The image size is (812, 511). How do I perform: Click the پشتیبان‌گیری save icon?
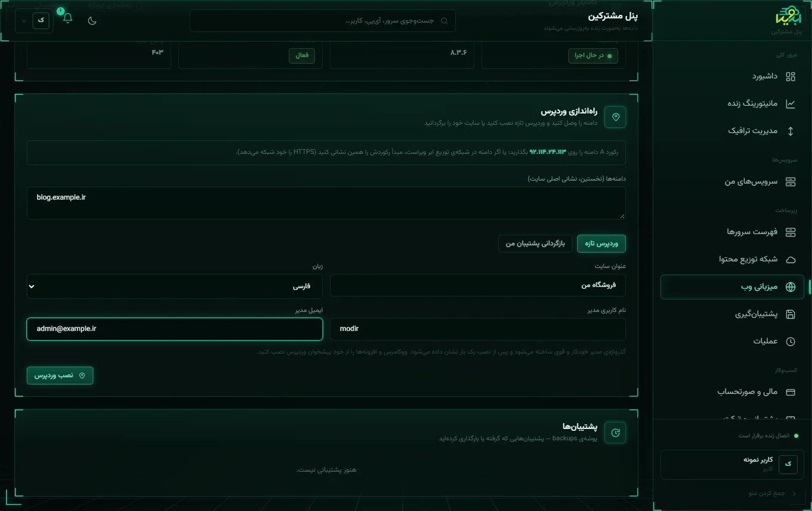(x=790, y=314)
